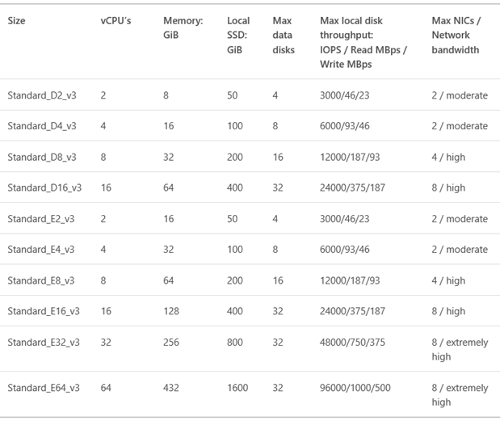Click the Standard_D4_v3 row name
This screenshot has width=504, height=425.
[x=42, y=126]
